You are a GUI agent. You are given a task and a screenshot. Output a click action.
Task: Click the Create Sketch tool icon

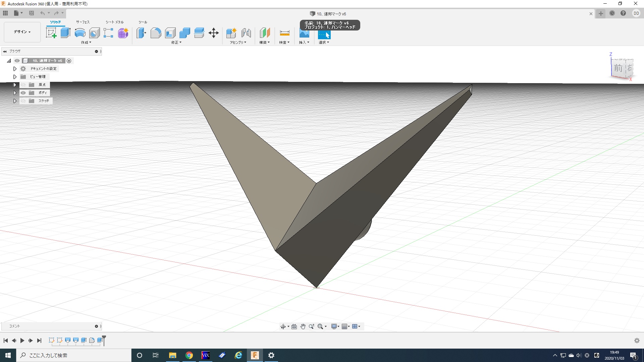click(x=51, y=33)
